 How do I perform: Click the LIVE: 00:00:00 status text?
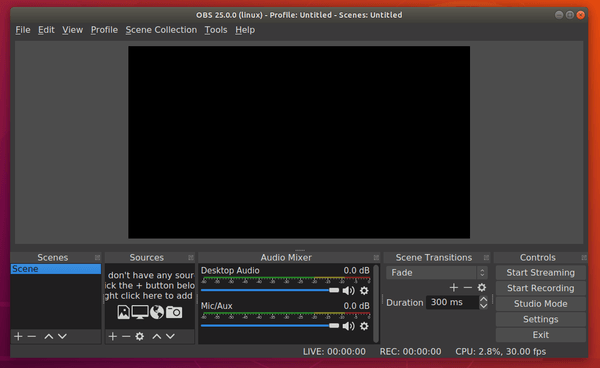(334, 352)
